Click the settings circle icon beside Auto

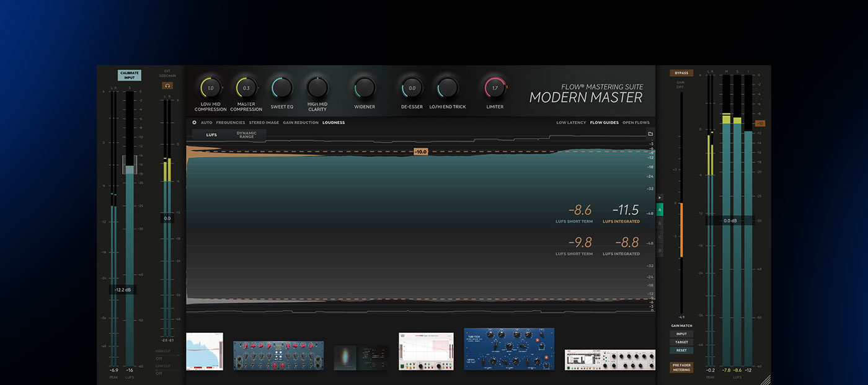(x=194, y=123)
